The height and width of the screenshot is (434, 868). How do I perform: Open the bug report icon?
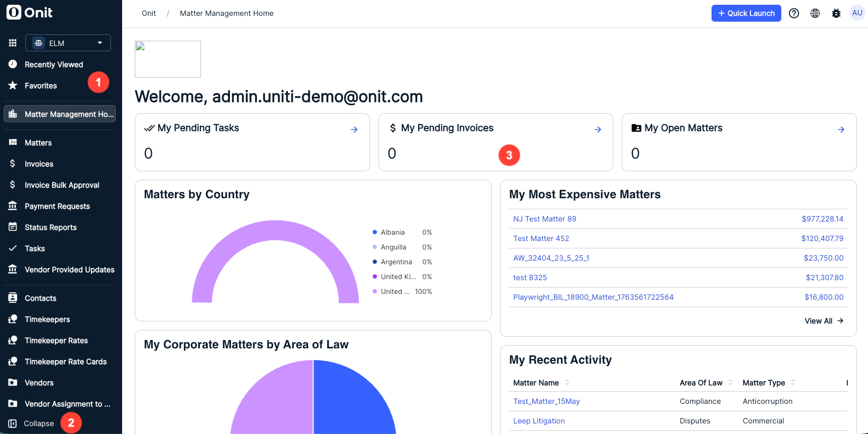coord(836,13)
